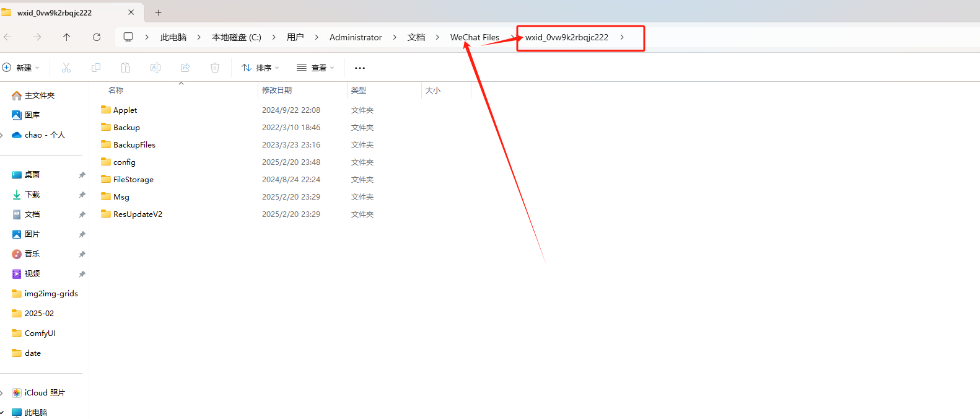Open the 排序 (Sort) dropdown
Screen dimensions: 980x419
click(x=260, y=68)
